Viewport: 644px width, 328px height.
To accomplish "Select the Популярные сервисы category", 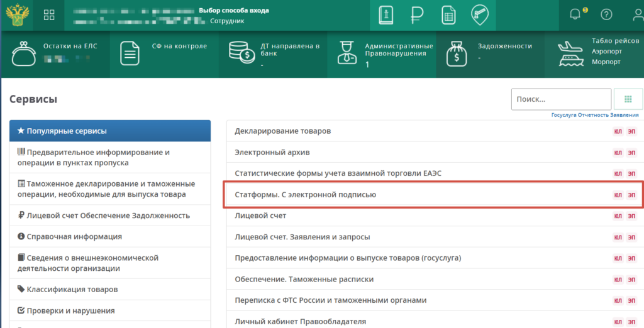I will pyautogui.click(x=110, y=131).
